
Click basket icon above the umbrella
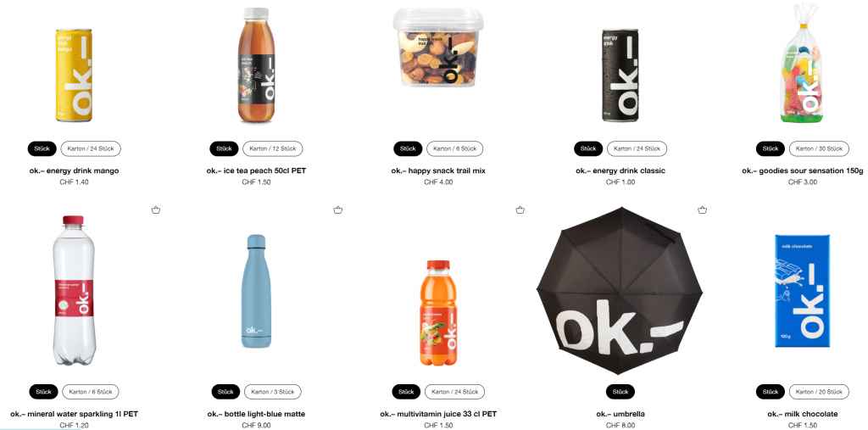click(x=702, y=210)
